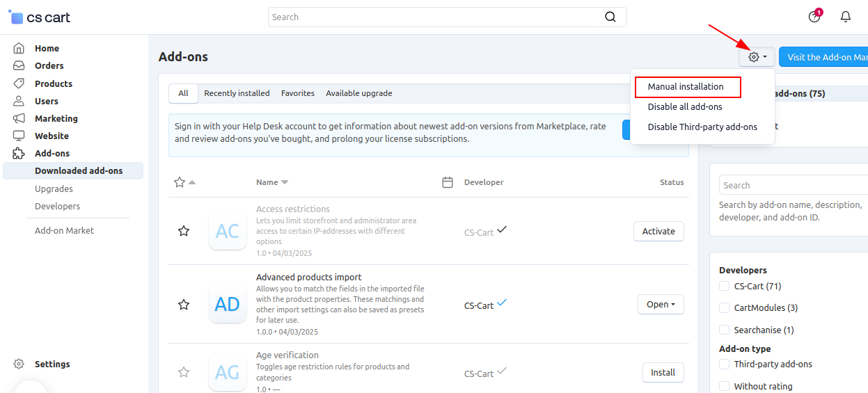Sort by favorites star column header
The height and width of the screenshot is (393, 868).
coord(184,182)
